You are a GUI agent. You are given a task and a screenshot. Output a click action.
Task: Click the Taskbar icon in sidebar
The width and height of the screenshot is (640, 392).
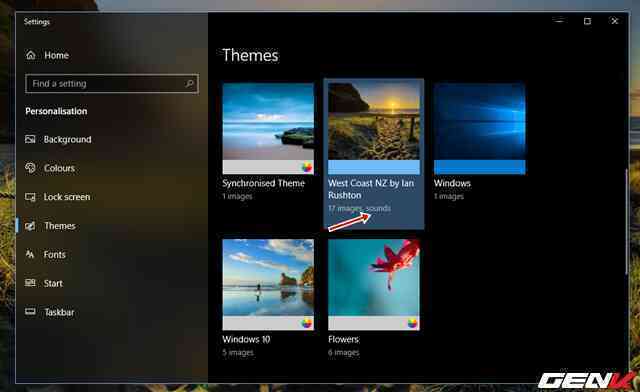click(30, 312)
